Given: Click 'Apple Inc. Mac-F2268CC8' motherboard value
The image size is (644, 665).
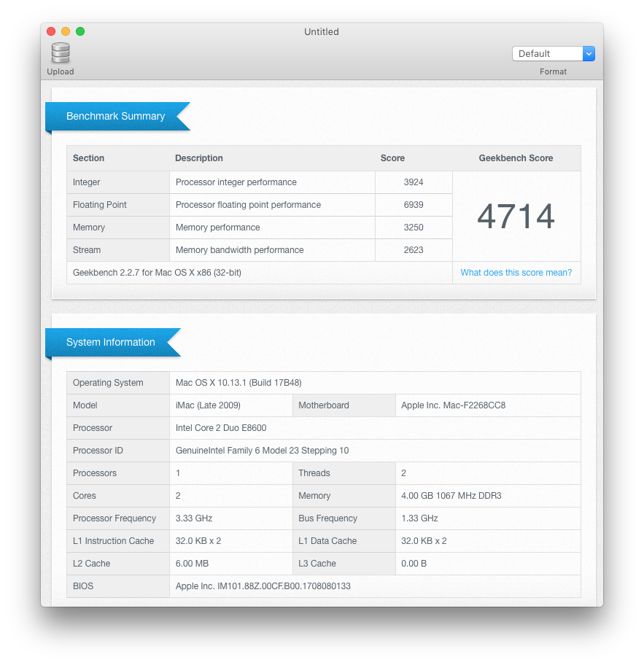Looking at the screenshot, I should [453, 405].
